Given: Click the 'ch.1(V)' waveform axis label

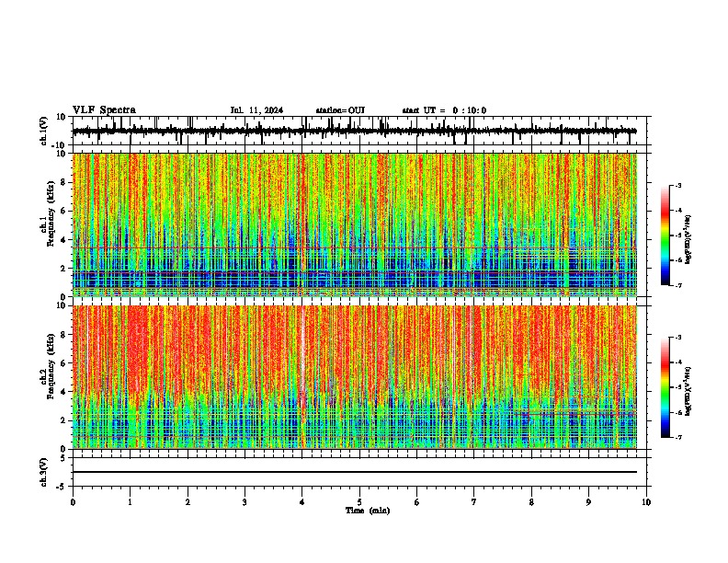Looking at the screenshot, I should tap(44, 131).
